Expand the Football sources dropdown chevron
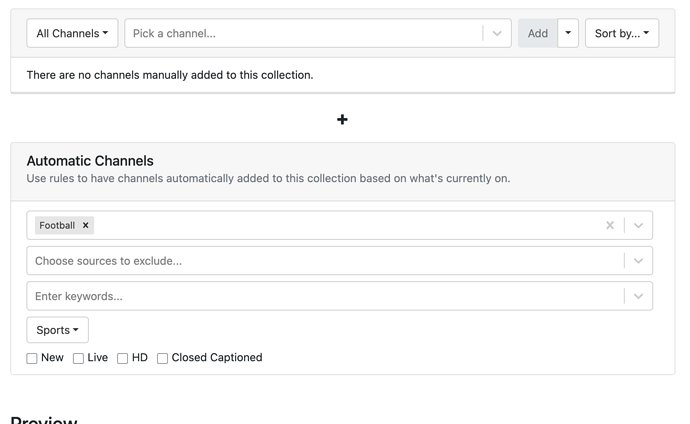This screenshot has height=424, width=690. pos(638,225)
